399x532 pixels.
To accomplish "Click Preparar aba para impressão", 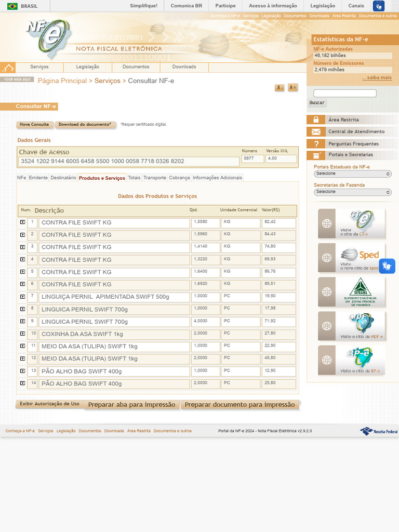I will (x=131, y=404).
